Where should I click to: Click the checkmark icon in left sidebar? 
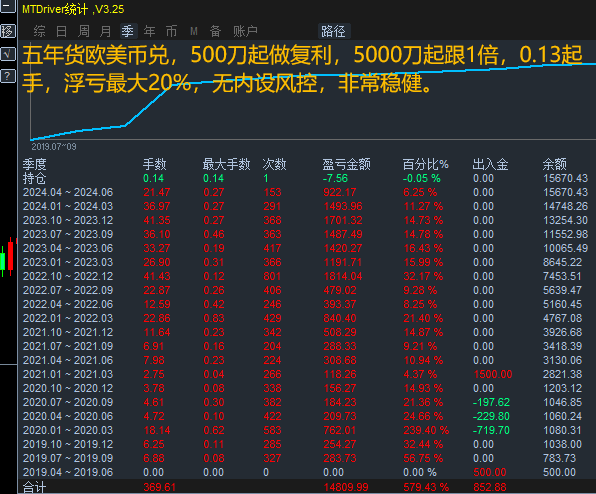coord(8,54)
